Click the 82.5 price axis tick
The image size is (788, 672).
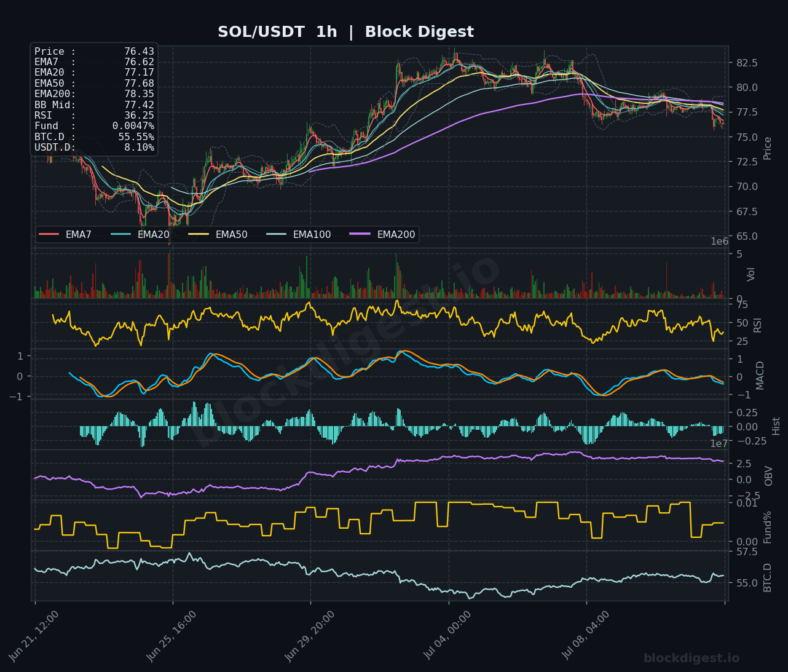[747, 63]
